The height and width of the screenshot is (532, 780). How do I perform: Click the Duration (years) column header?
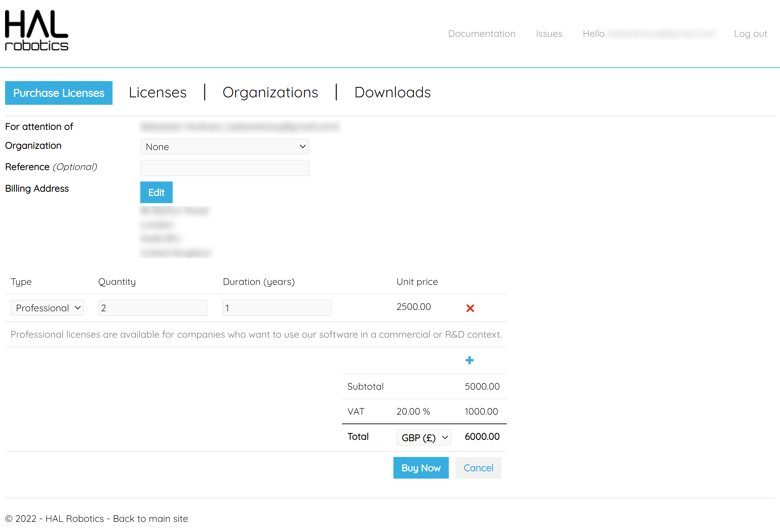259,282
